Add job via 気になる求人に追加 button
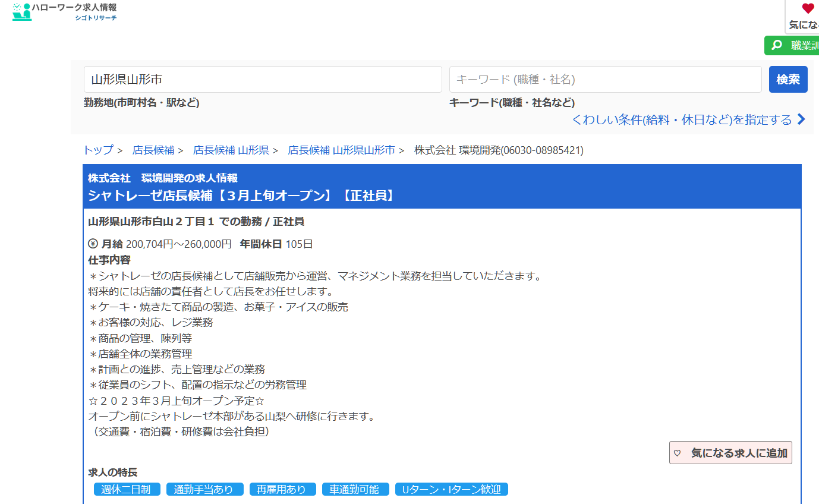Viewport: 819px width, 504px height. pyautogui.click(x=730, y=453)
